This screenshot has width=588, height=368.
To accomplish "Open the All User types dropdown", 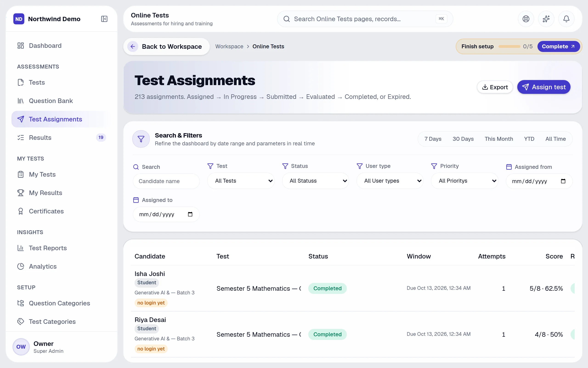I will [x=390, y=181].
